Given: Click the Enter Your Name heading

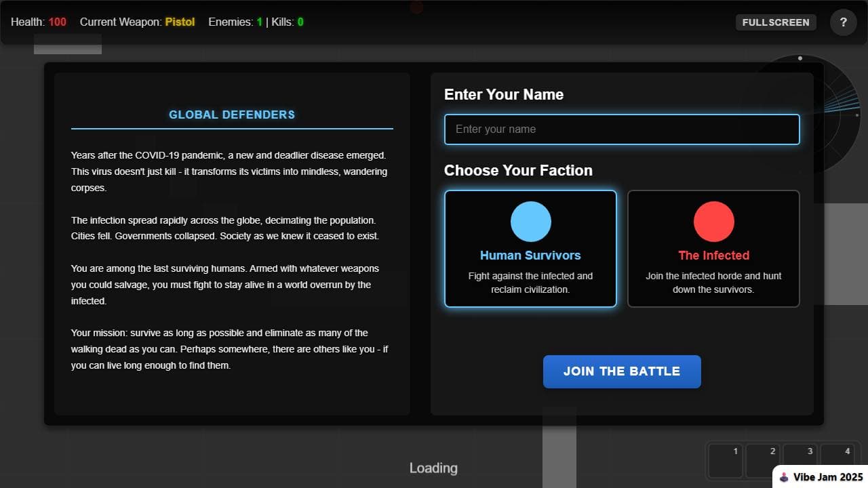Looking at the screenshot, I should pyautogui.click(x=504, y=94).
